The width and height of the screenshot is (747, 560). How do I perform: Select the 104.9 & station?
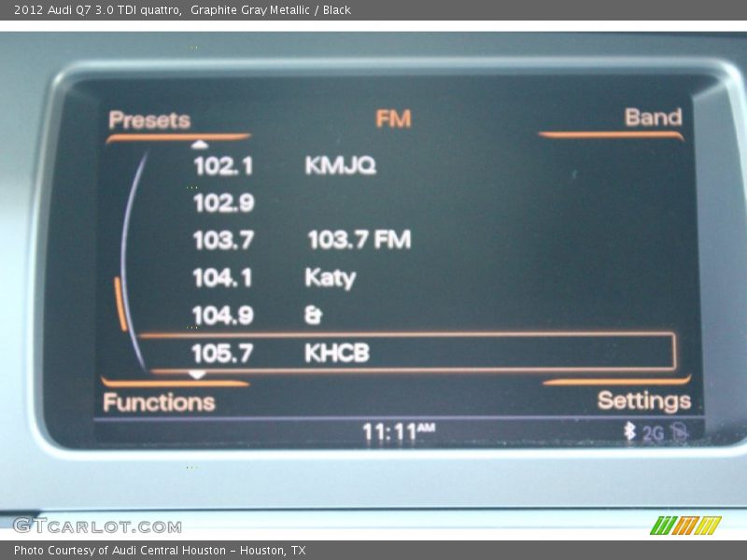(257, 315)
